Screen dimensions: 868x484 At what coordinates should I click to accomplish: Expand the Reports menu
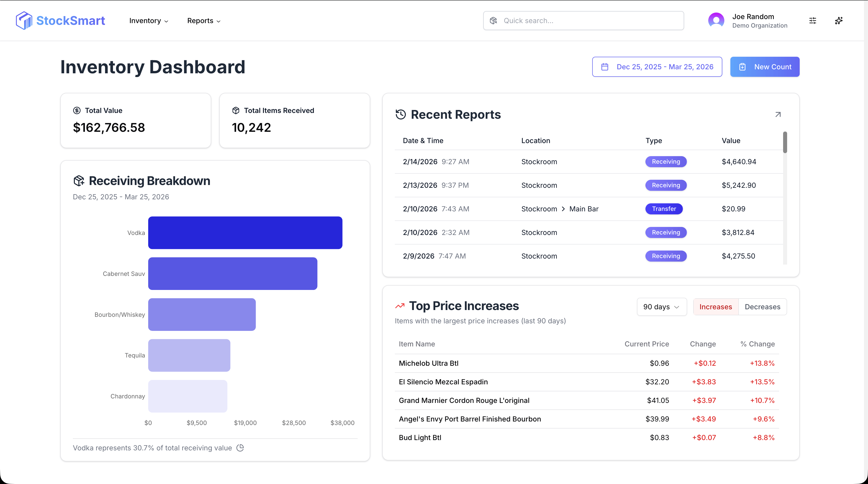(x=204, y=21)
